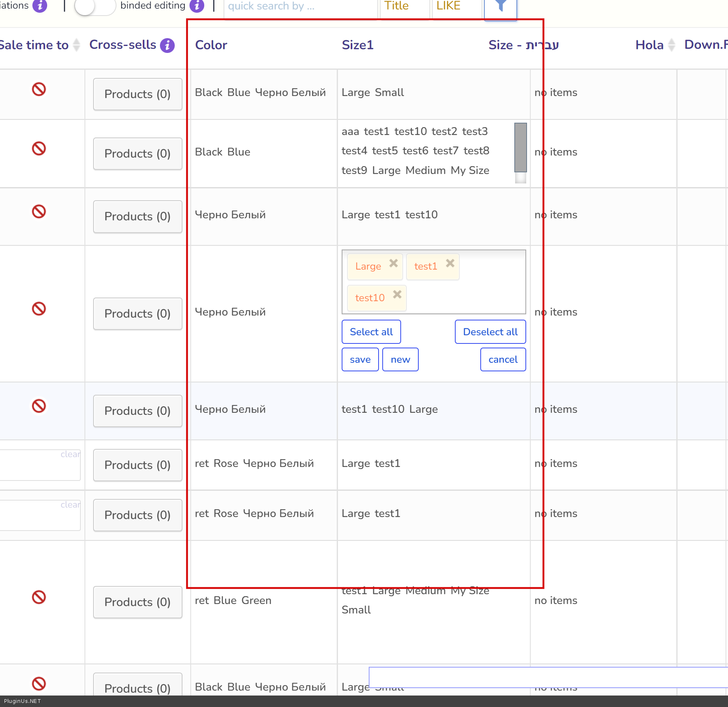Click the filter funnel icon
The width and height of the screenshot is (728, 707).
(500, 7)
